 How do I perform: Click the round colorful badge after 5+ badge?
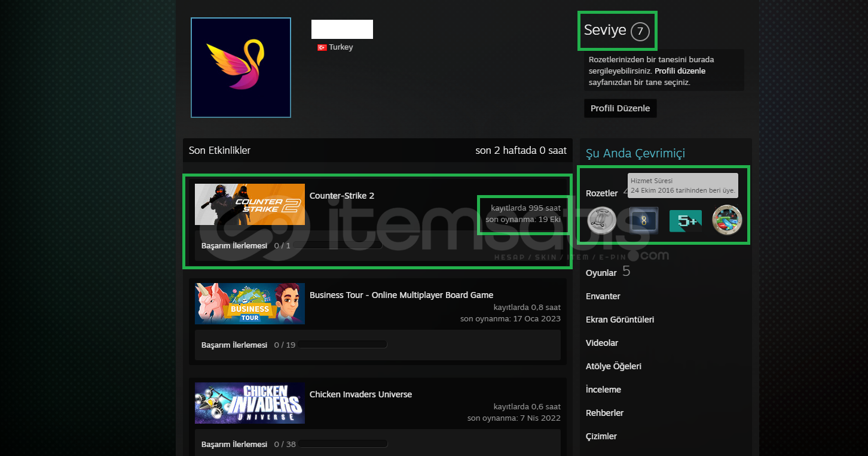pos(727,220)
